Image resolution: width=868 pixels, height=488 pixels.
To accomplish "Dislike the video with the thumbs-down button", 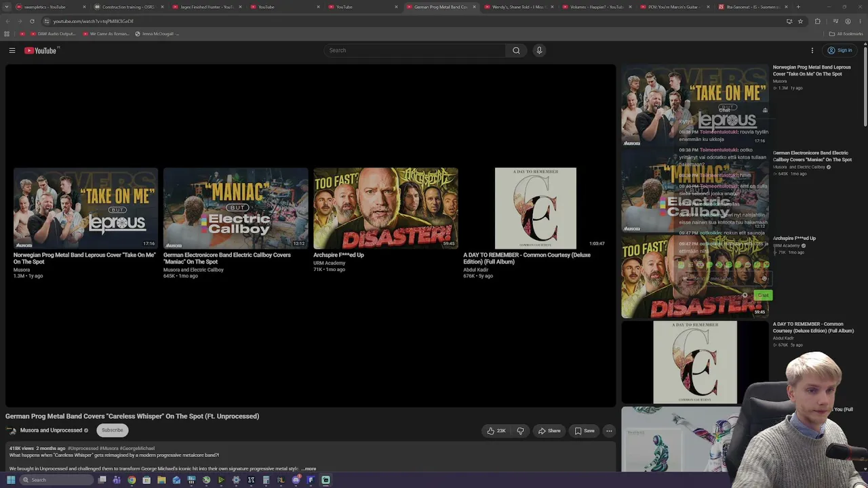I will [520, 430].
